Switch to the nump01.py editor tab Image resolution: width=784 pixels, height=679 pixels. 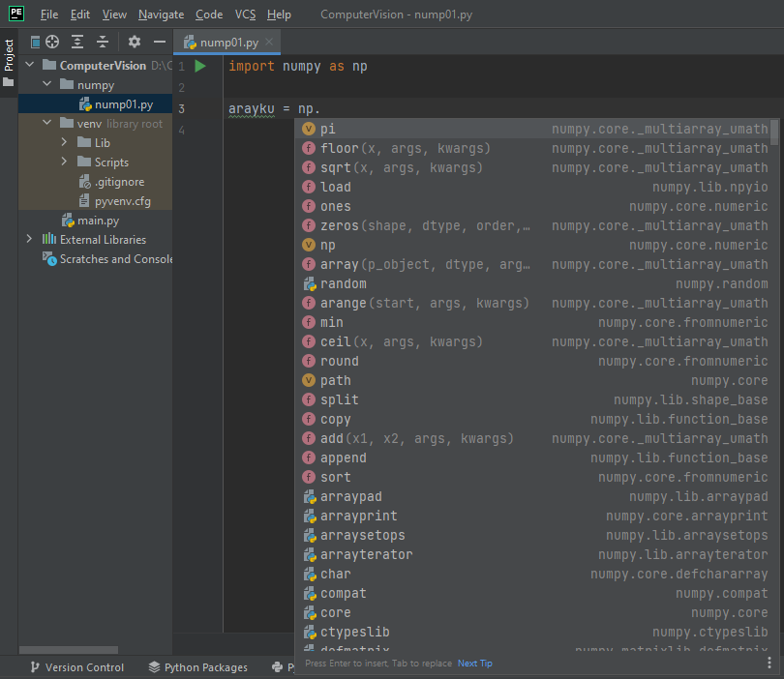click(x=226, y=43)
